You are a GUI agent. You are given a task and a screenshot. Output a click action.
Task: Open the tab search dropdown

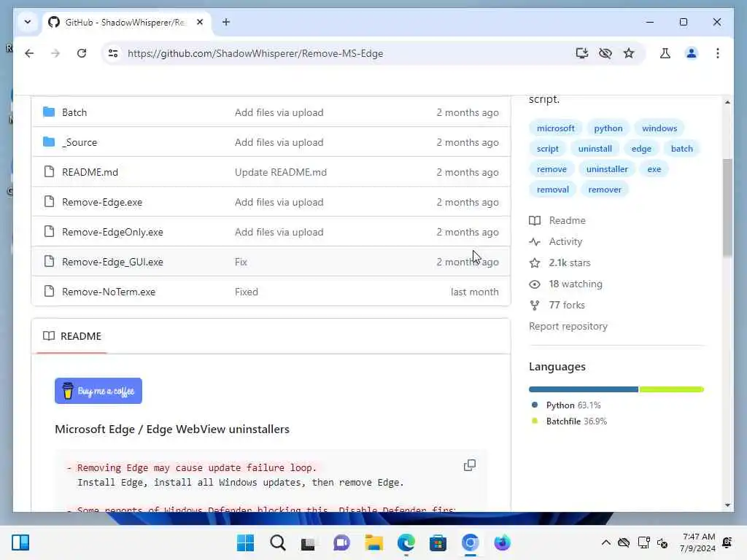click(x=28, y=22)
